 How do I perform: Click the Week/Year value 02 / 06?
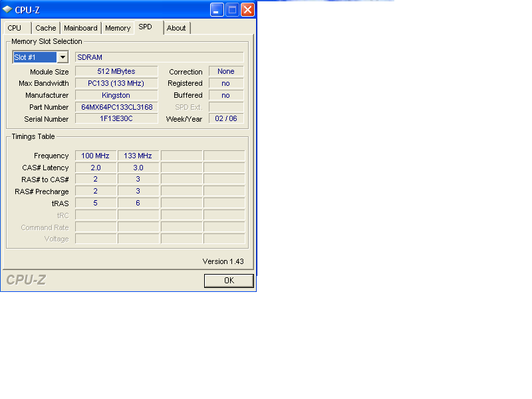226,119
